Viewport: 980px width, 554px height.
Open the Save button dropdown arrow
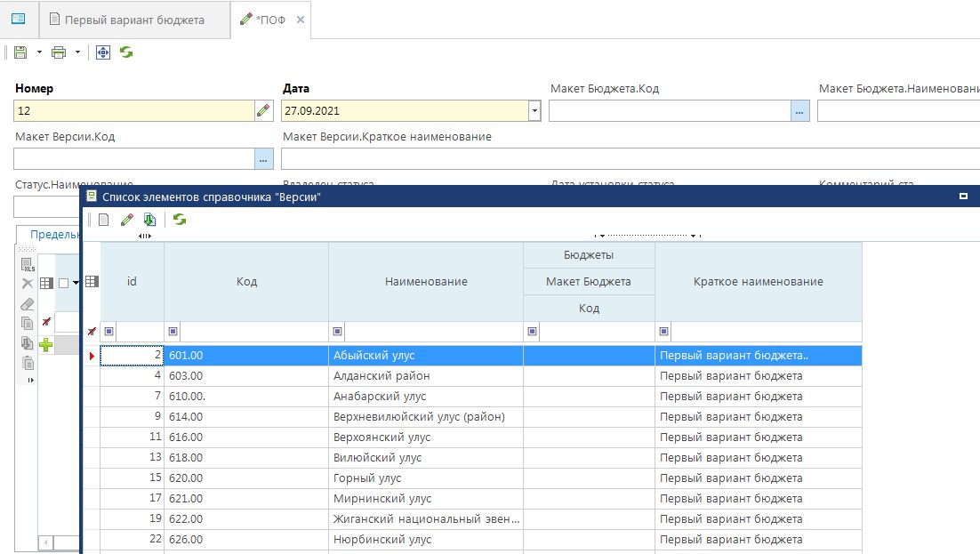(x=39, y=52)
